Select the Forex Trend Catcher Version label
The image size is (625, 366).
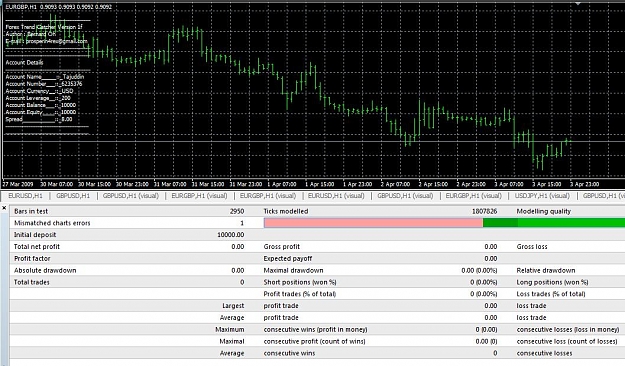[44, 27]
